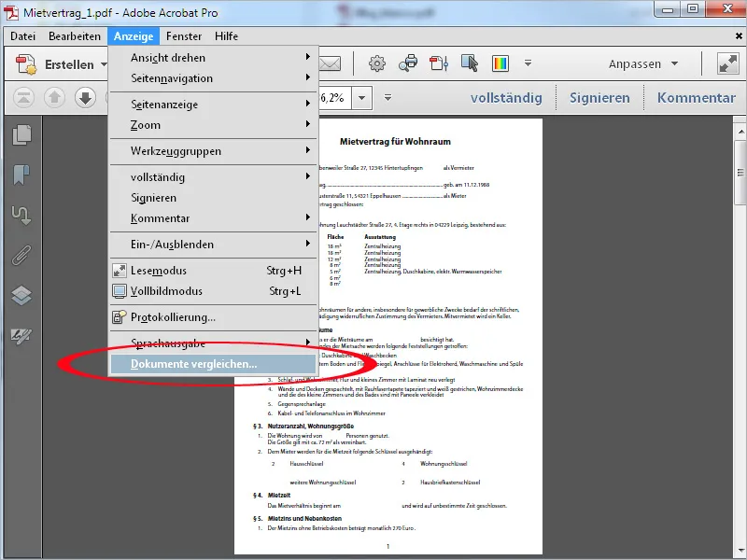The image size is (747, 560).
Task: Expand Ansicht drehen submenu
Action: pyautogui.click(x=214, y=58)
